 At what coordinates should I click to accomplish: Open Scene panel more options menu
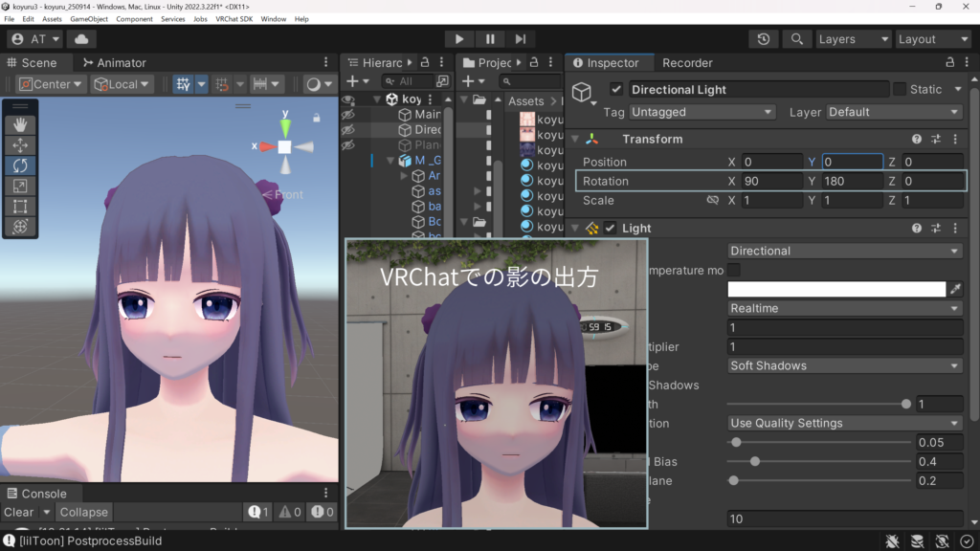click(325, 62)
